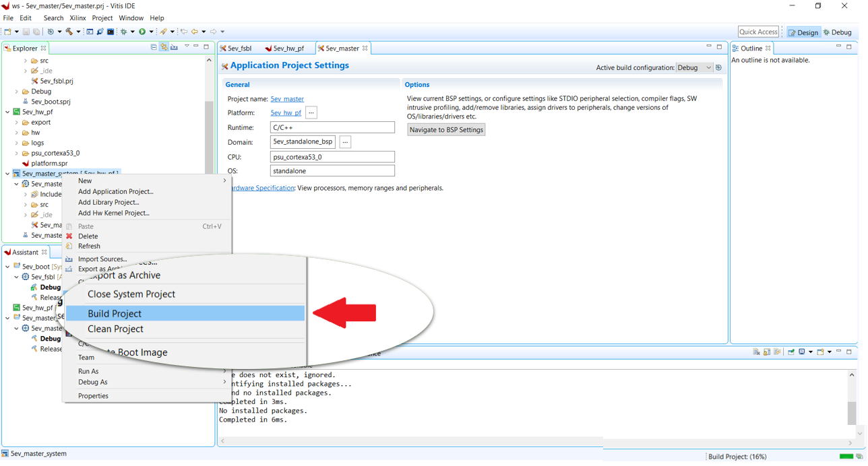Toggle Scroll Lock in console toolbar
Image resolution: width=868 pixels, height=466 pixels.
[767, 352]
